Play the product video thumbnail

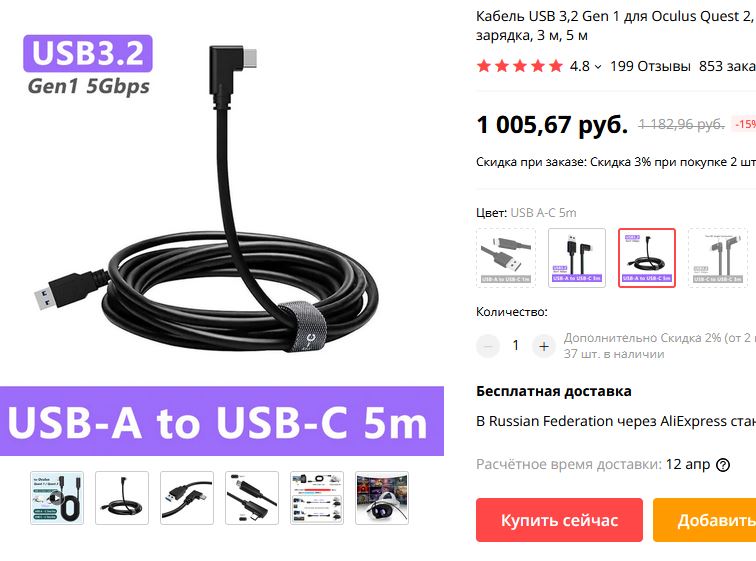tap(57, 498)
